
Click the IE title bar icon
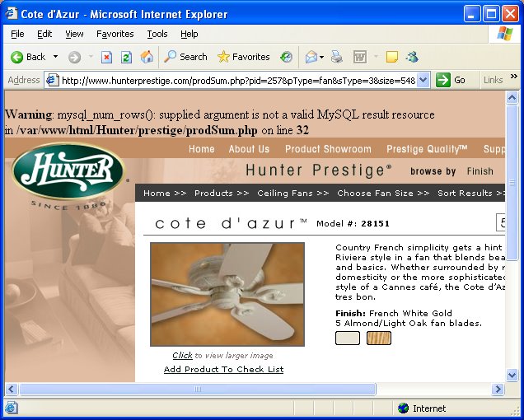pos(12,14)
